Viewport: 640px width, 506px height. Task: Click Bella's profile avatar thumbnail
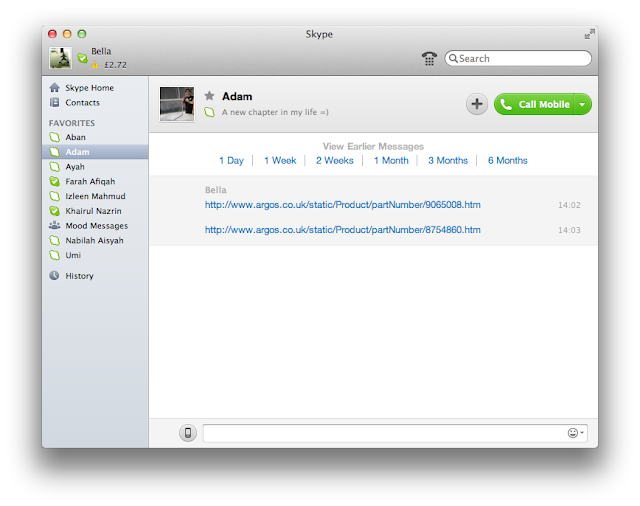click(x=60, y=58)
